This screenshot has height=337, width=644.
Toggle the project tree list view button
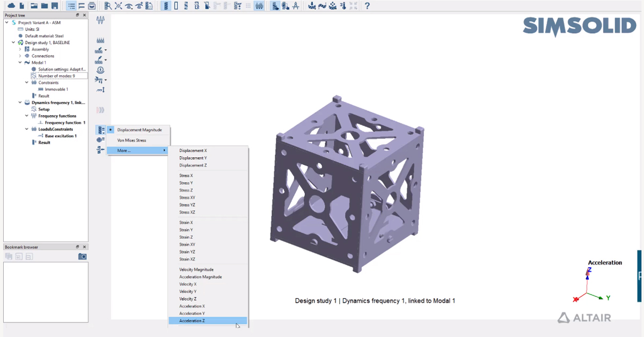(71, 6)
